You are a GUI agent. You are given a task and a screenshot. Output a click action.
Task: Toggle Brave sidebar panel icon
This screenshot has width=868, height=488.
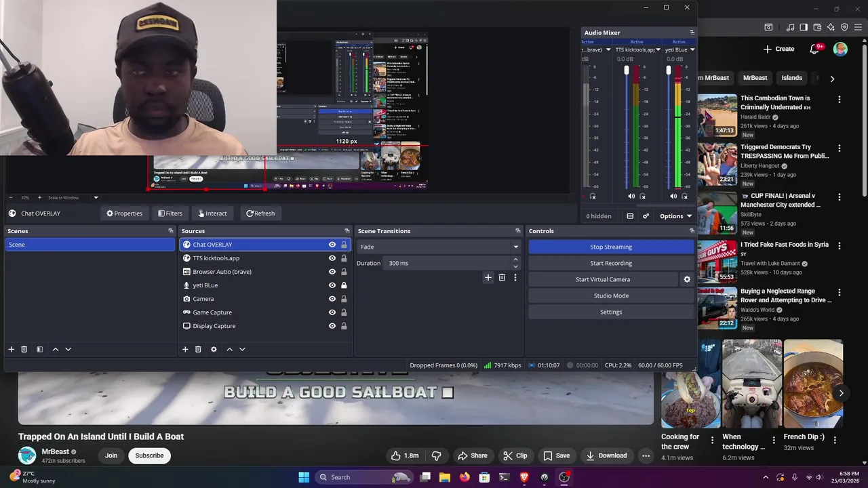804,27
